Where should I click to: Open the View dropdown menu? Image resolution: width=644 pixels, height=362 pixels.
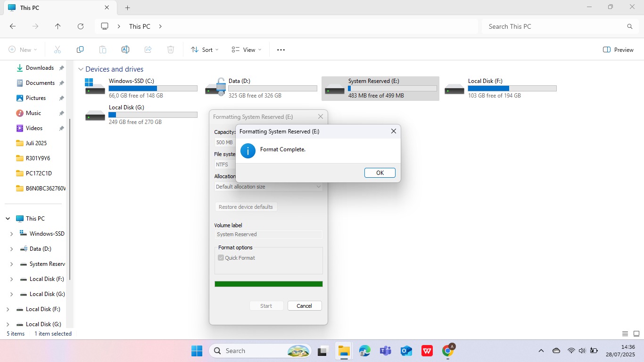click(x=247, y=49)
